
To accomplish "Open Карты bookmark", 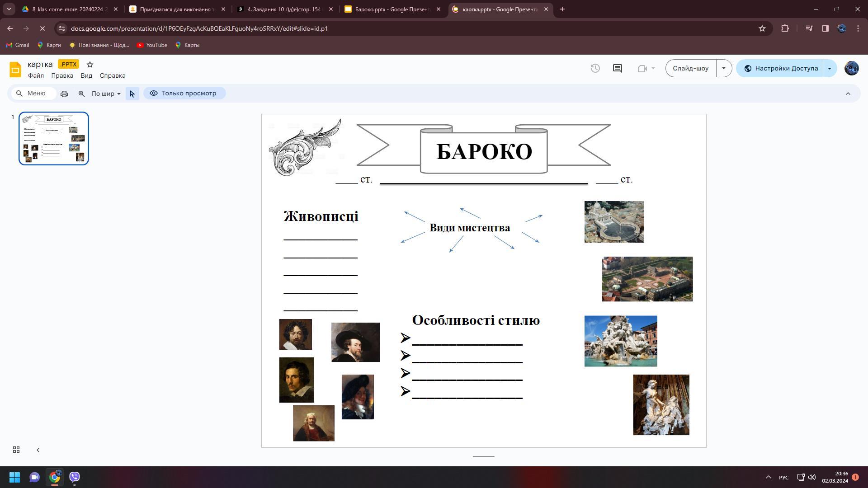I will 187,45.
